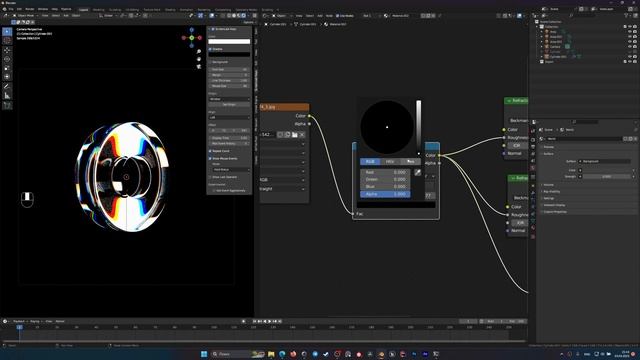Open File Explorer from the taskbar
Viewport: 640px width, 360px height.
click(x=271, y=354)
